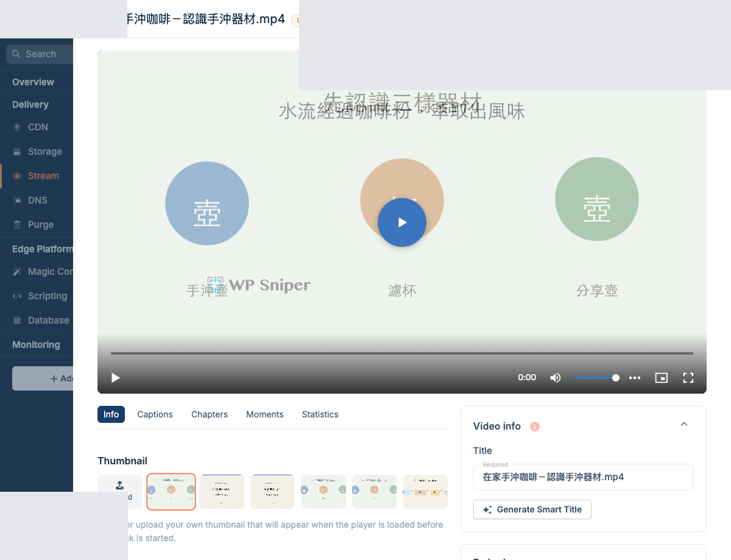Select the fifth thumbnail option
This screenshot has height=560, width=731.
pos(375,492)
